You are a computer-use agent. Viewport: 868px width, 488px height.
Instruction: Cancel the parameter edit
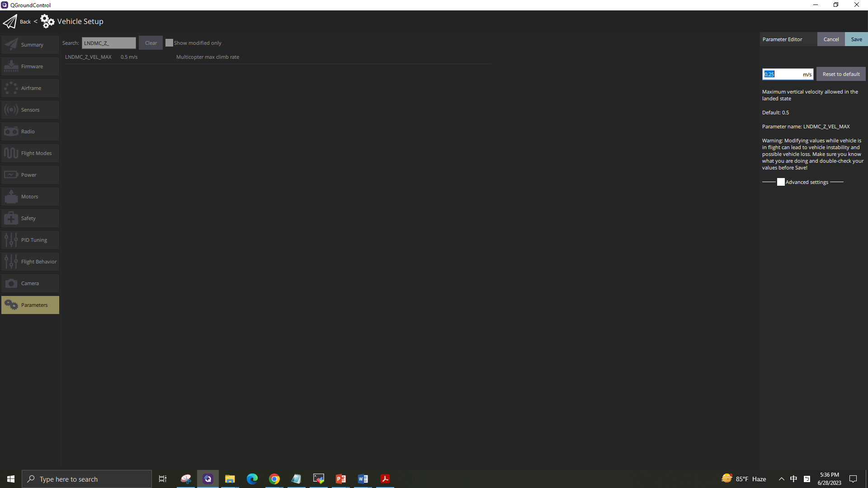click(x=831, y=39)
